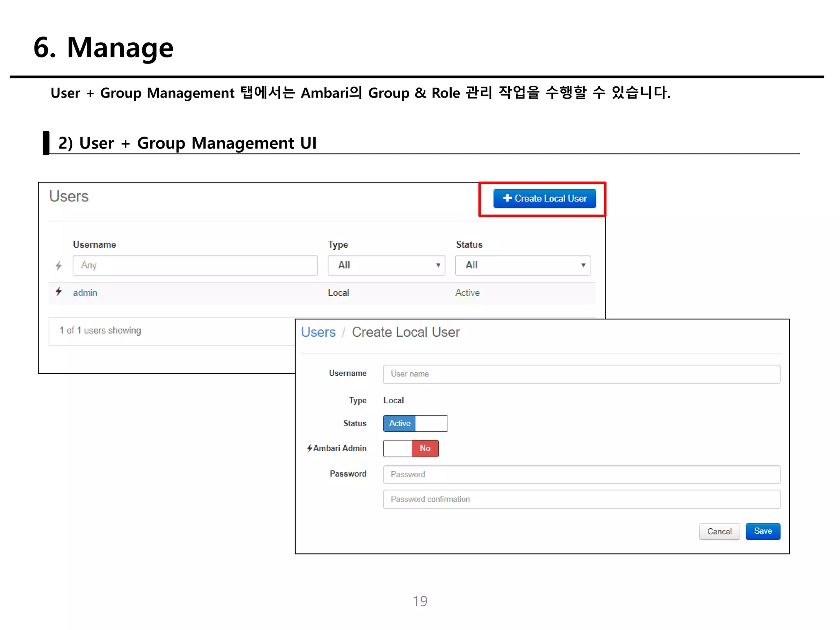Open the Status filter dropdown

coord(523,265)
